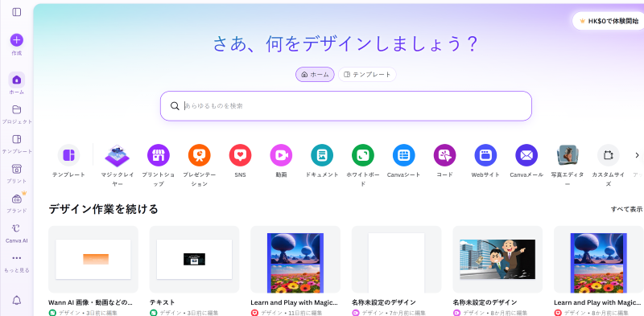This screenshot has width=644, height=316.
Task: Open プリントショップ shortcut
Action: (x=158, y=155)
